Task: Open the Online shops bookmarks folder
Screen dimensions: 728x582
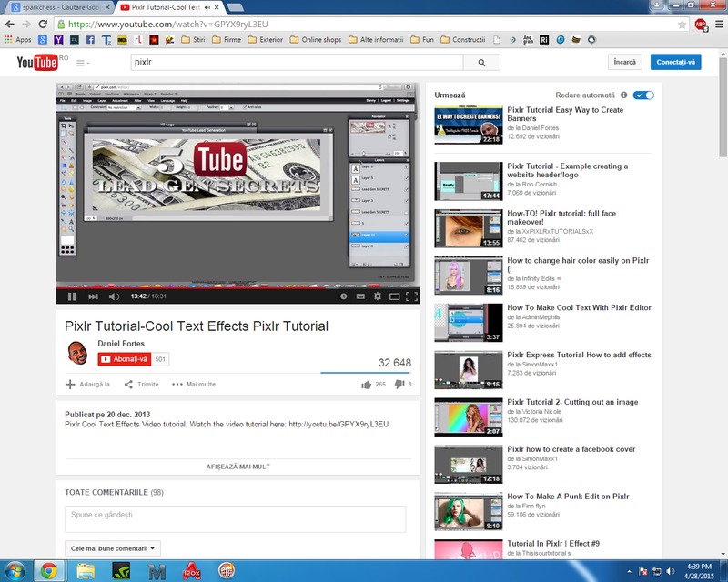Action: [x=316, y=40]
